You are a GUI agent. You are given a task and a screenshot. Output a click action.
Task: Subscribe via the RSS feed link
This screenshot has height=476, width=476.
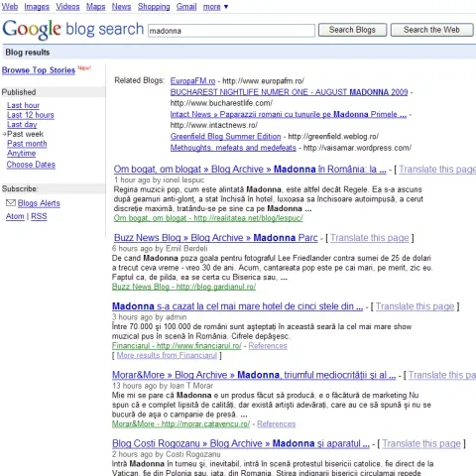pos(39,216)
